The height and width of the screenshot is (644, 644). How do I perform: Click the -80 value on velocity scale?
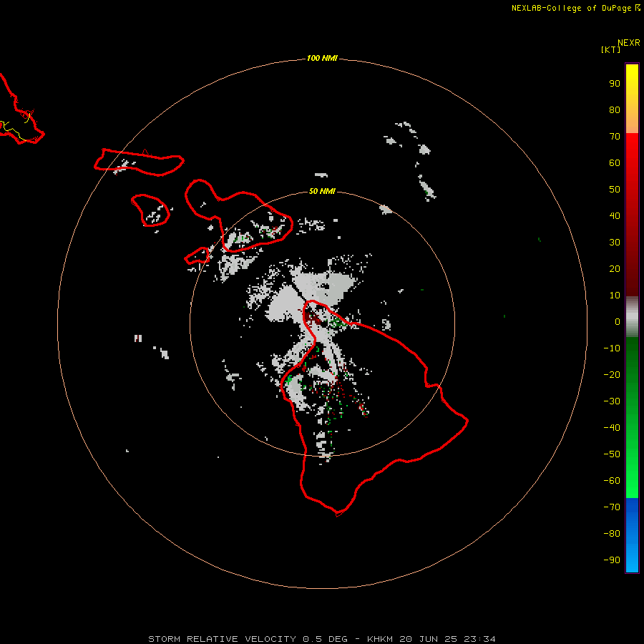612,534
